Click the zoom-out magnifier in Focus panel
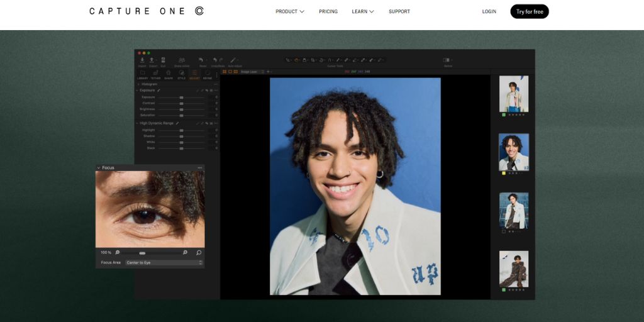The width and height of the screenshot is (644, 322). point(118,252)
